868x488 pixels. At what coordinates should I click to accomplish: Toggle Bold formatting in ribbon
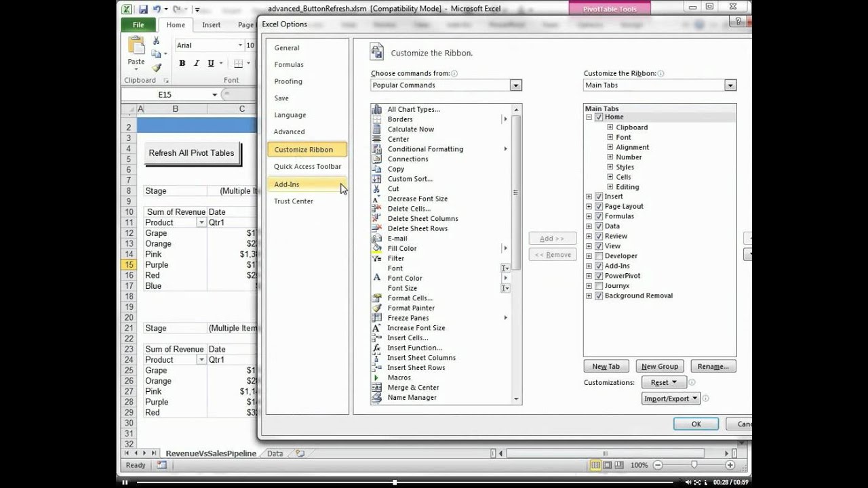182,63
